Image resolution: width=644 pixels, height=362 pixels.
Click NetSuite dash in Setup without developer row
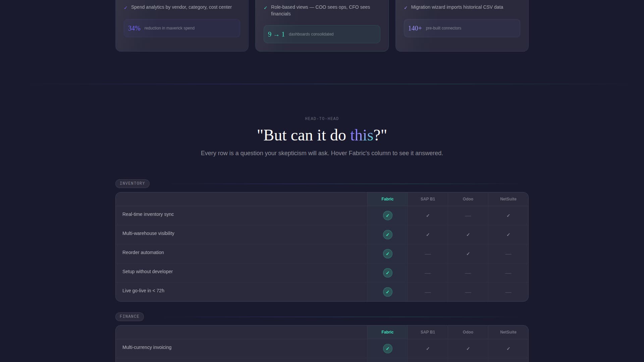[508, 273]
